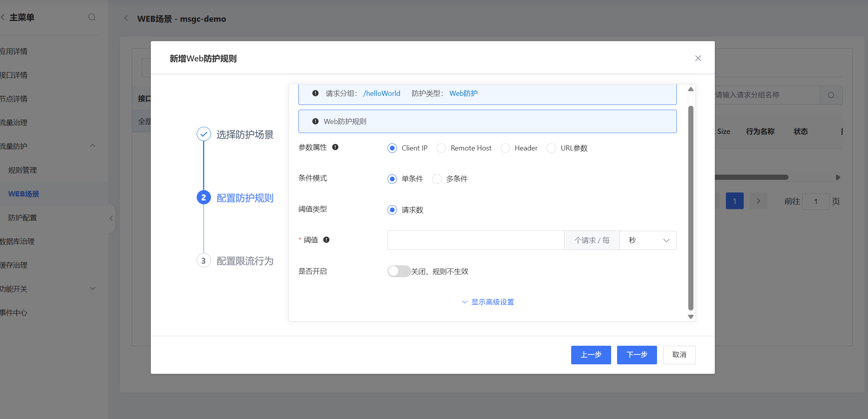Screen dimensions: 868x419
Task: Select the URL参数 radio option
Action: pyautogui.click(x=551, y=148)
